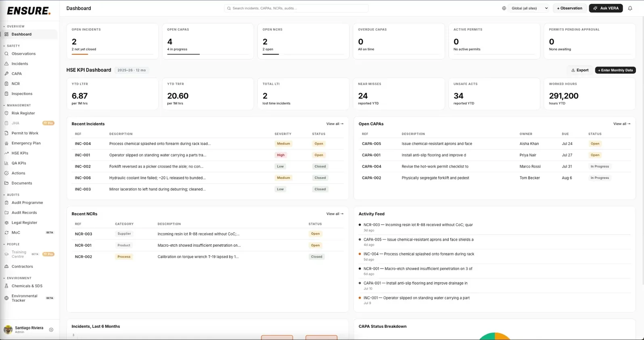The width and height of the screenshot is (644, 340).
Task: Open activity feed entry NCR-001
Action: coord(495,271)
